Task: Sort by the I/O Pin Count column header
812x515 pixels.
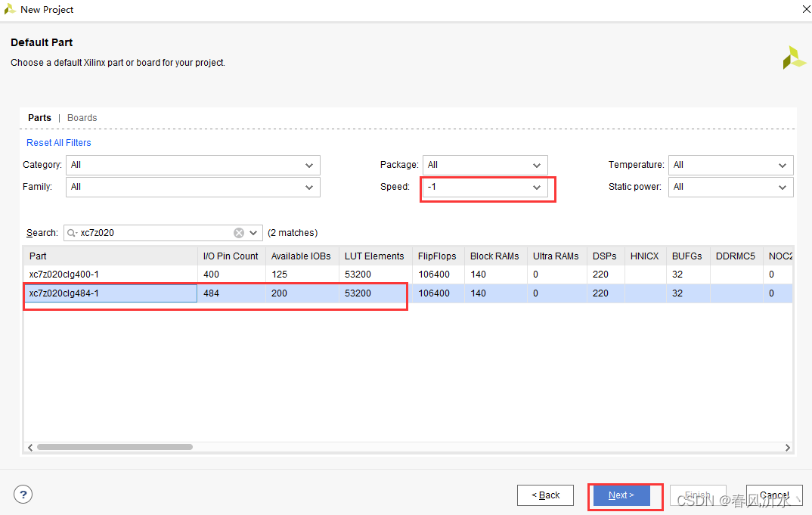Action: pos(231,256)
